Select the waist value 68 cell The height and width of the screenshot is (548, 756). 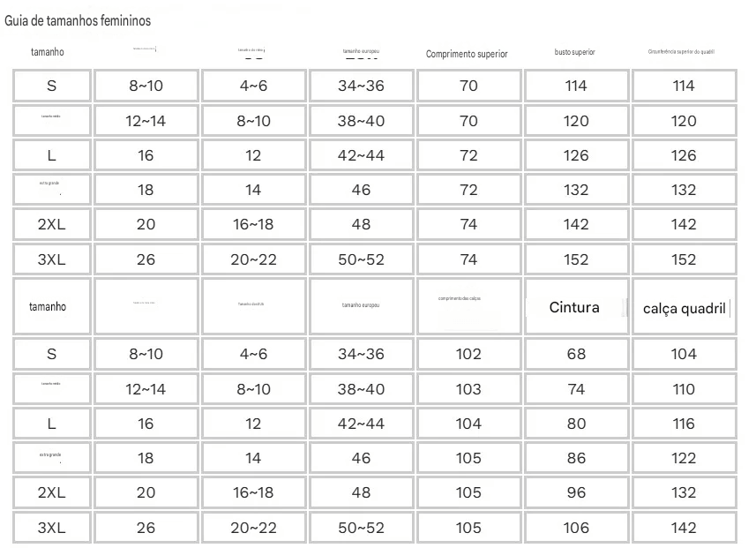point(577,354)
